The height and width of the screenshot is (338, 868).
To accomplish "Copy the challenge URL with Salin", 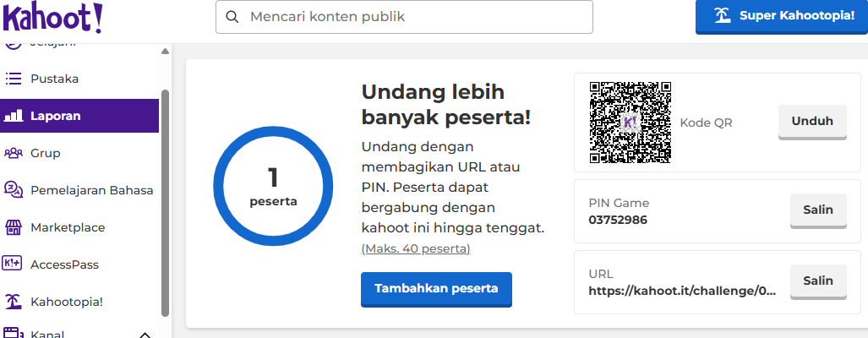I will (x=817, y=281).
